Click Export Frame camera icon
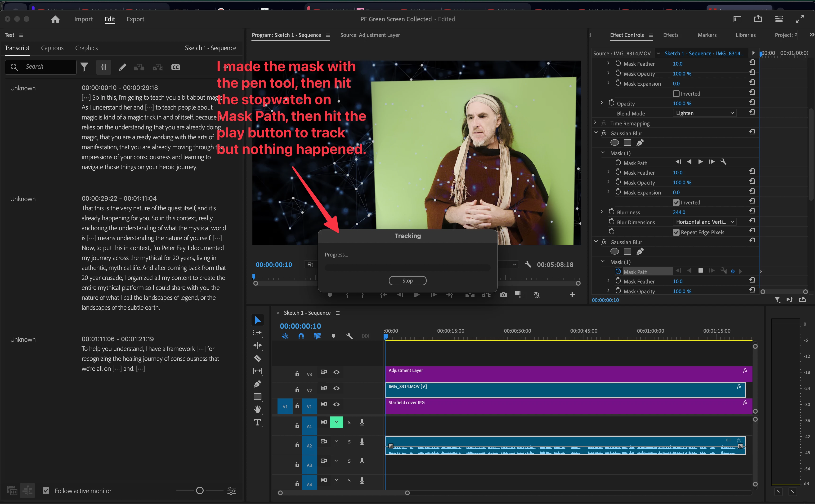 [503, 295]
